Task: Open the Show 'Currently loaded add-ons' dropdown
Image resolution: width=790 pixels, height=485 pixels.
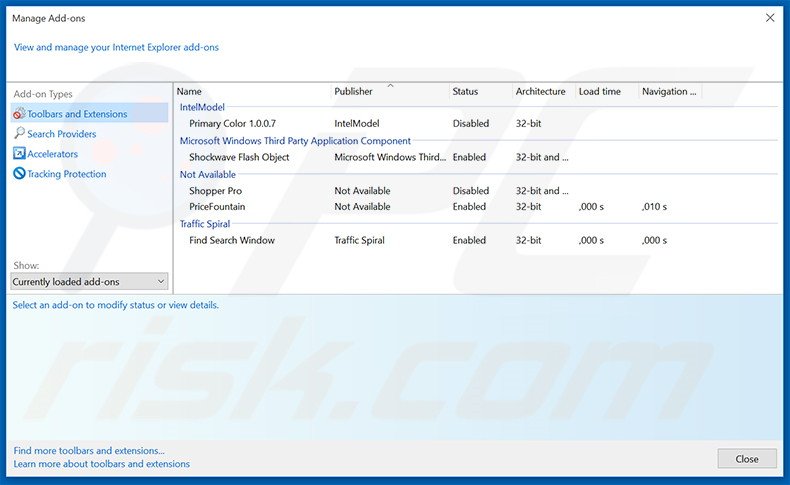Action: [x=89, y=282]
